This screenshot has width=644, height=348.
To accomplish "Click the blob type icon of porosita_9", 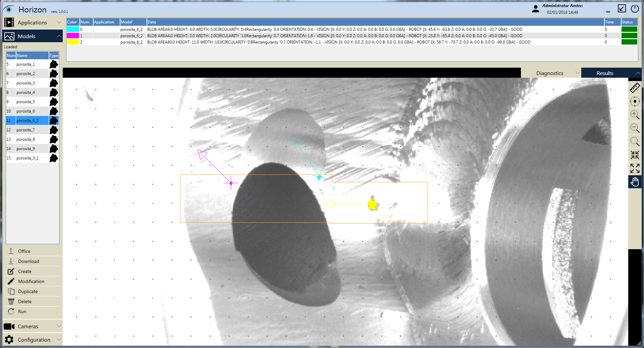I will pyautogui.click(x=54, y=149).
